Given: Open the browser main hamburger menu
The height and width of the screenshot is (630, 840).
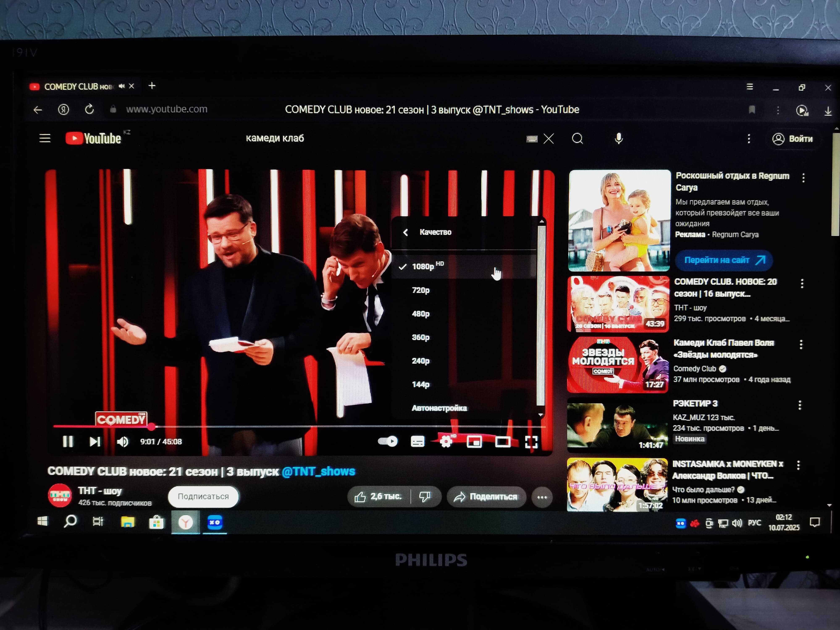Looking at the screenshot, I should point(750,87).
